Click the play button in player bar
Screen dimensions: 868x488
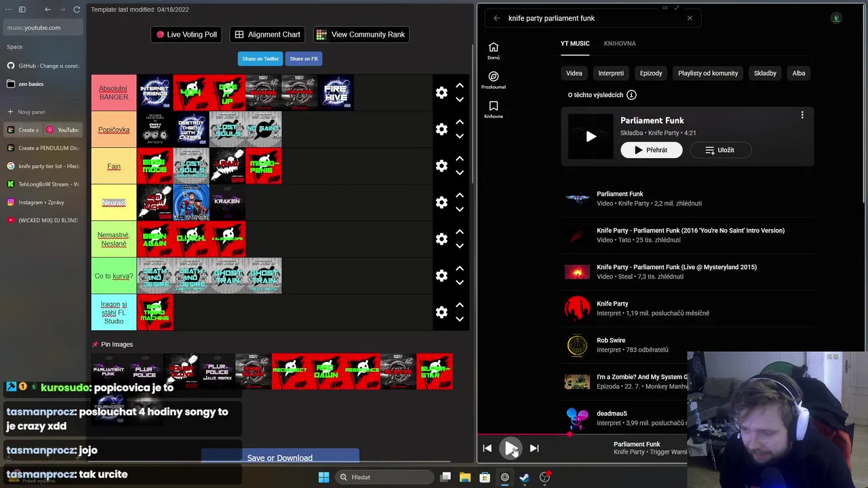(511, 448)
